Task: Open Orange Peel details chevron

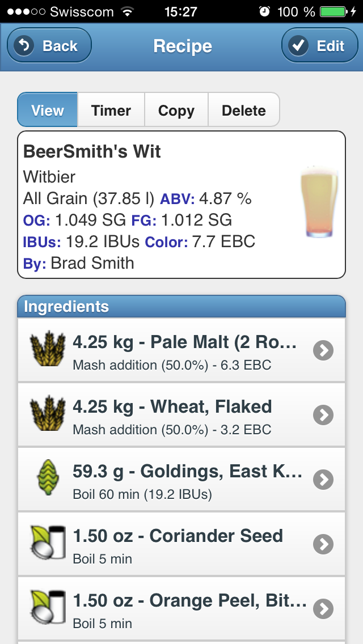Action: [x=323, y=609]
